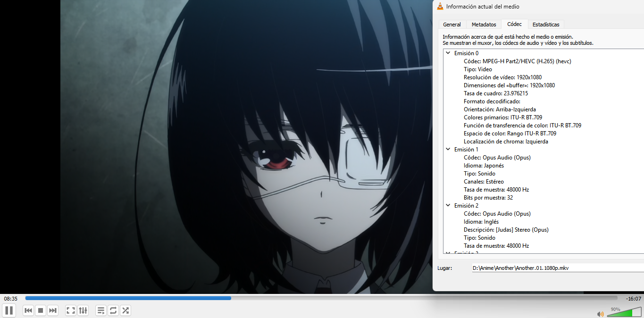Select the Emisión 0 label
The width and height of the screenshot is (644, 318).
(466, 53)
